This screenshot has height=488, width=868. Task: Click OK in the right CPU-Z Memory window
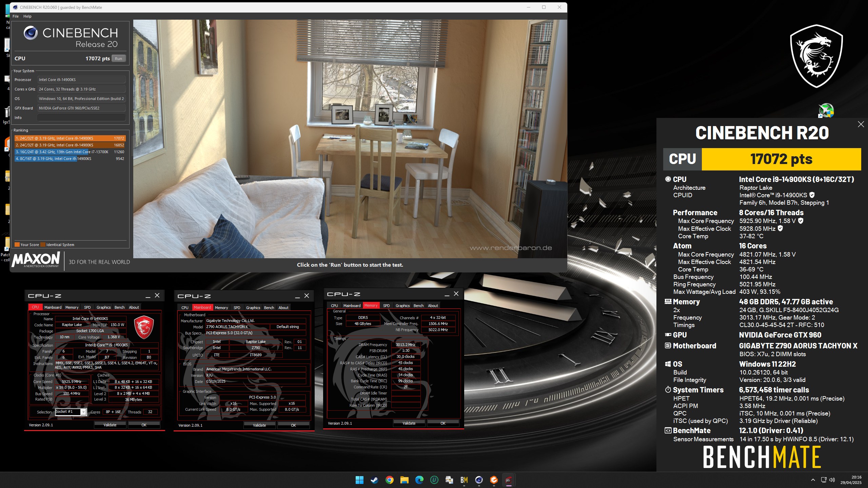tap(443, 423)
